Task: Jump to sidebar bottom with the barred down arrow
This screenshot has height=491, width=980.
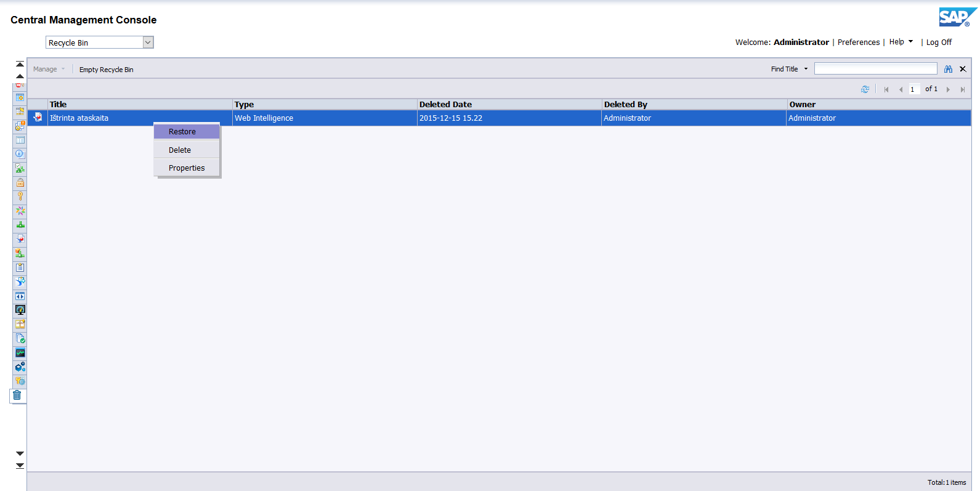Action: [x=20, y=466]
